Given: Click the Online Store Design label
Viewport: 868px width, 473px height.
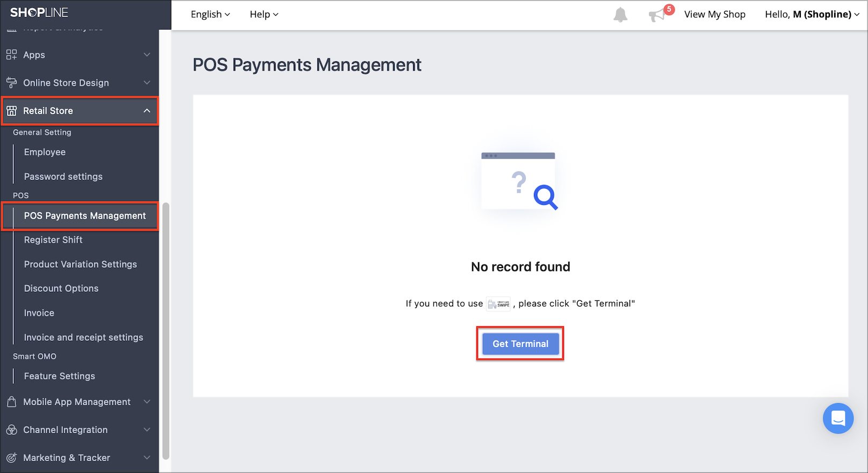Looking at the screenshot, I should click(x=66, y=83).
